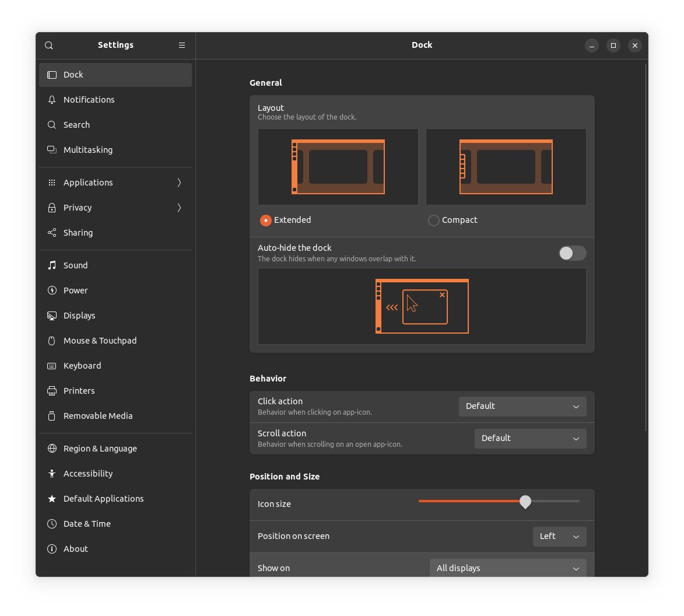Adjust the Icon size slider
The image size is (684, 616).
click(x=525, y=501)
